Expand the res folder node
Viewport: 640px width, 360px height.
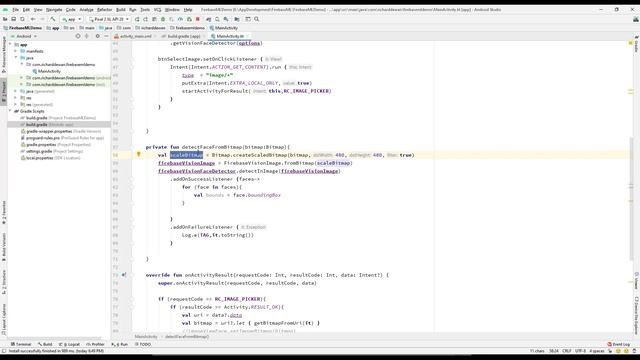pos(16,98)
